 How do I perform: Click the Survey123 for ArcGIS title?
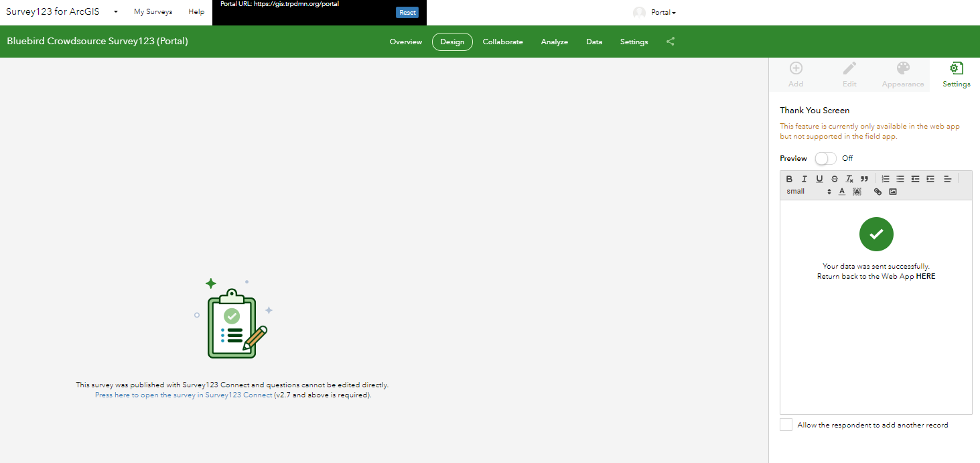[x=54, y=12]
